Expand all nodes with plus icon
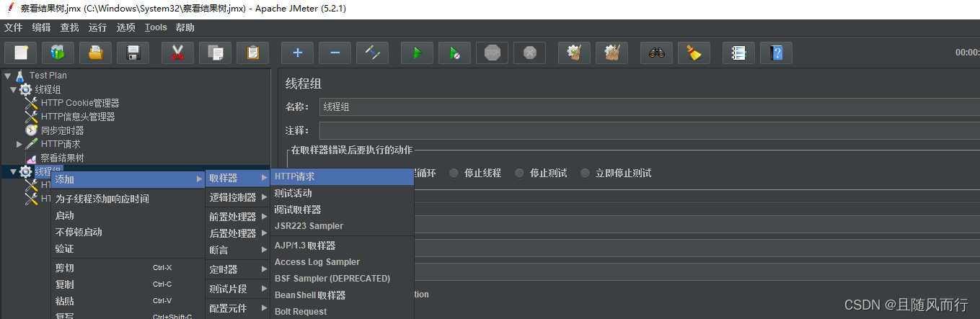Image resolution: width=980 pixels, height=319 pixels. (x=297, y=53)
